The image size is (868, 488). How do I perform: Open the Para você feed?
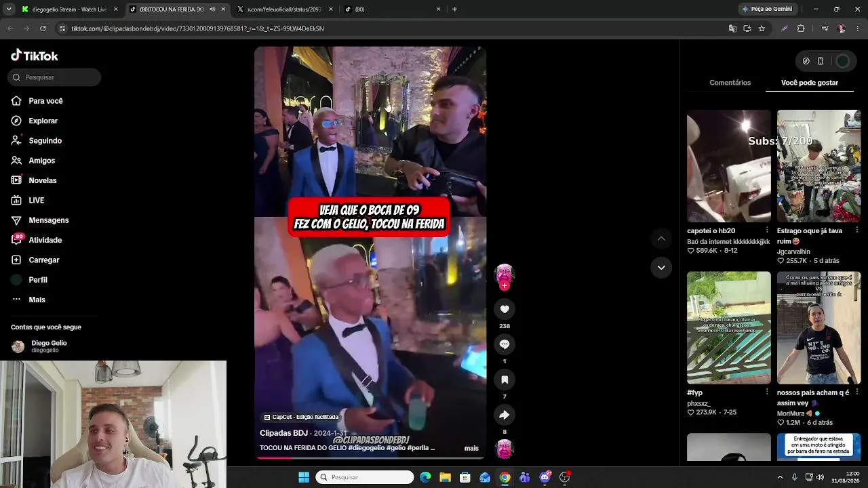pos(37,101)
